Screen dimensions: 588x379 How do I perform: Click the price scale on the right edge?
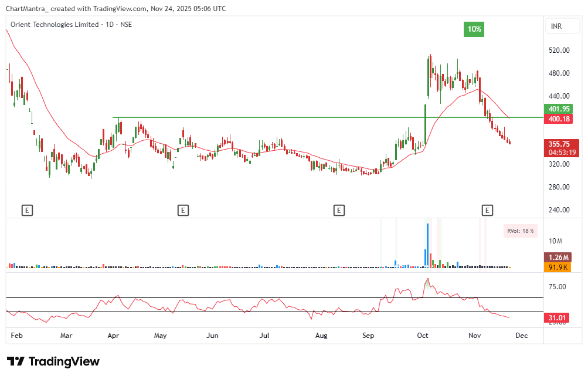[559, 188]
